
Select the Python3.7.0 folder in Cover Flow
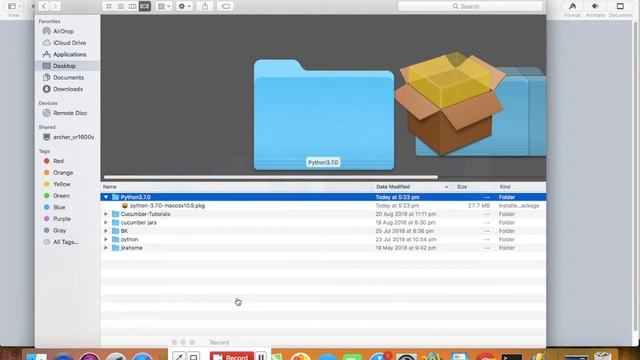[x=324, y=115]
